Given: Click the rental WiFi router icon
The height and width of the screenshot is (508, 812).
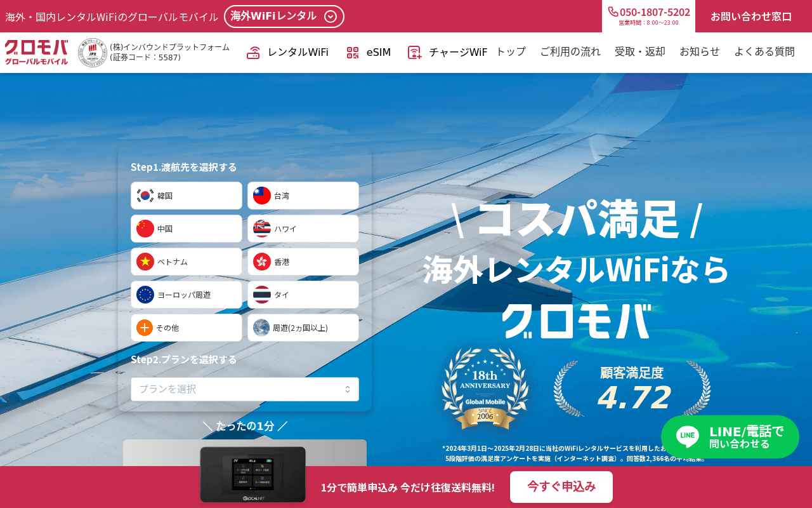Looking at the screenshot, I should [254, 53].
